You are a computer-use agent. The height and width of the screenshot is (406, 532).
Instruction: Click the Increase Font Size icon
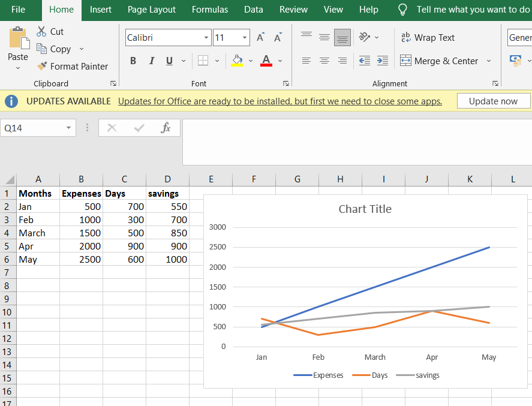[x=260, y=37]
